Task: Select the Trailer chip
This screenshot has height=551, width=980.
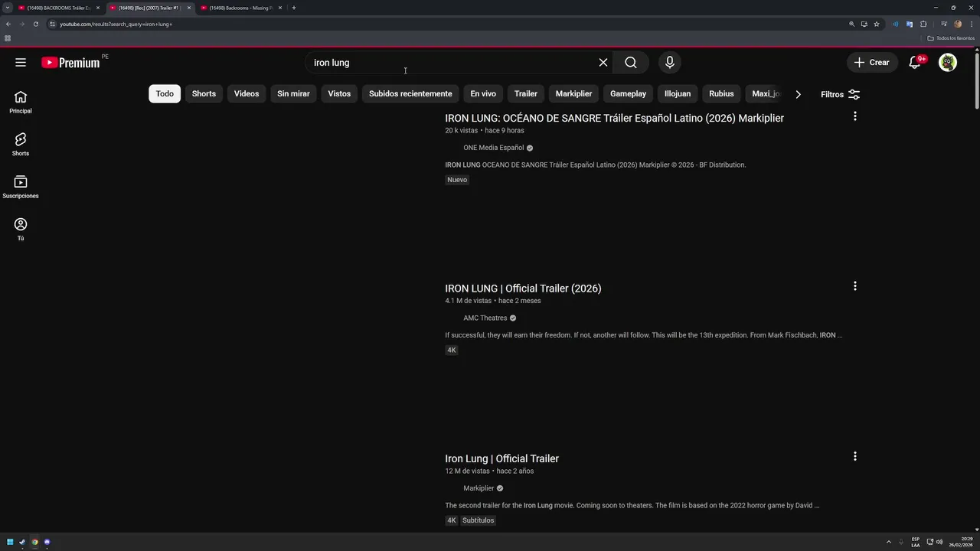Action: 526,93
